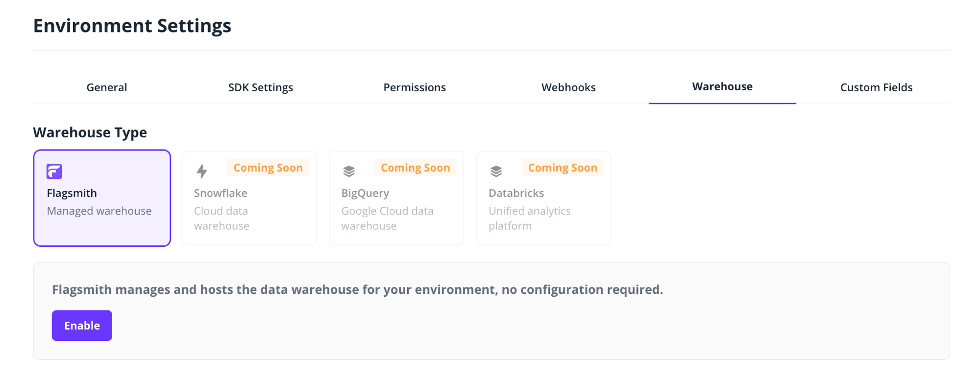Click the 'Managed warehouse' description text
Screen dimensions: 980x389
99,211
